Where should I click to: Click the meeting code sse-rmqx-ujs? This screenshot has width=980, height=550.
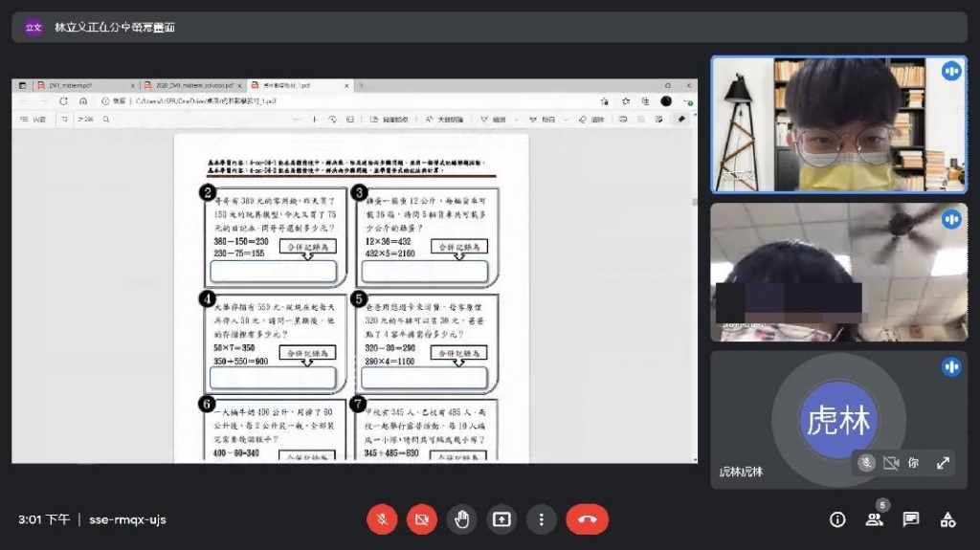[x=127, y=519]
